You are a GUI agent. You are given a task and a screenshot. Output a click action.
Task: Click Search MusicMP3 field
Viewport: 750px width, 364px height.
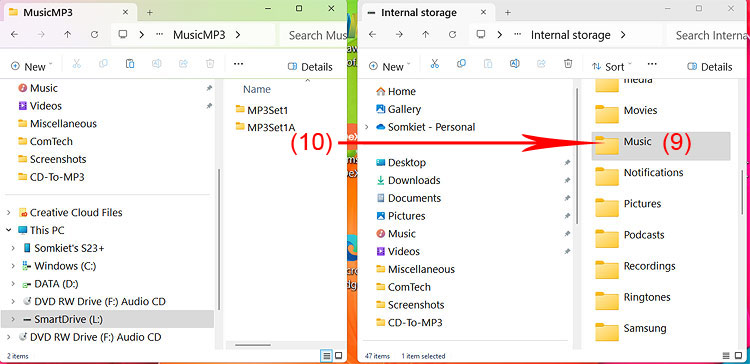(x=313, y=35)
